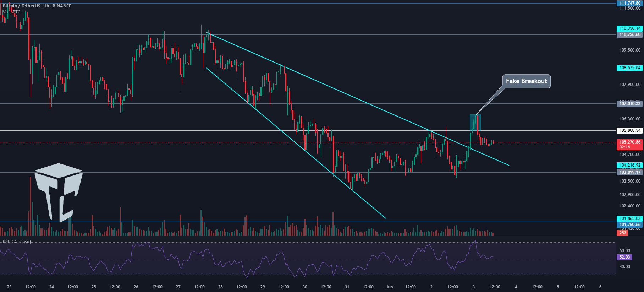
Task: Select the 101,865.03 price label
Action: click(630, 218)
